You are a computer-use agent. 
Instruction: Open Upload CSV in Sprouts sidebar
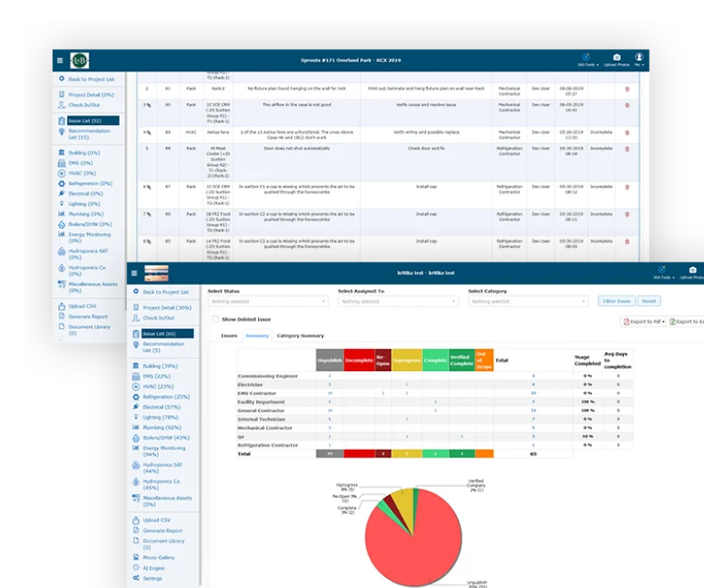[x=78, y=306]
